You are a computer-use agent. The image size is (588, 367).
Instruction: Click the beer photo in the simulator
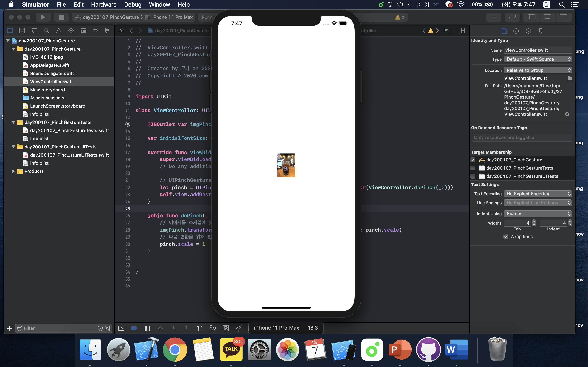click(x=286, y=165)
